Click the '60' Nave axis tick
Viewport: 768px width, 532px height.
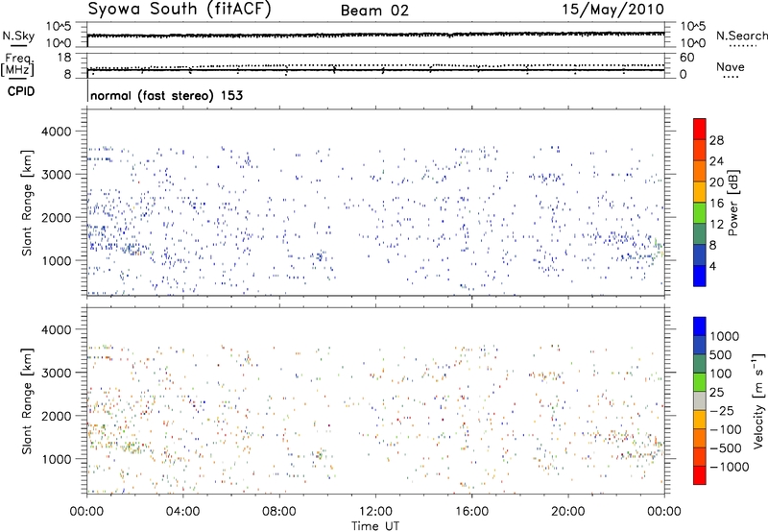pos(686,58)
